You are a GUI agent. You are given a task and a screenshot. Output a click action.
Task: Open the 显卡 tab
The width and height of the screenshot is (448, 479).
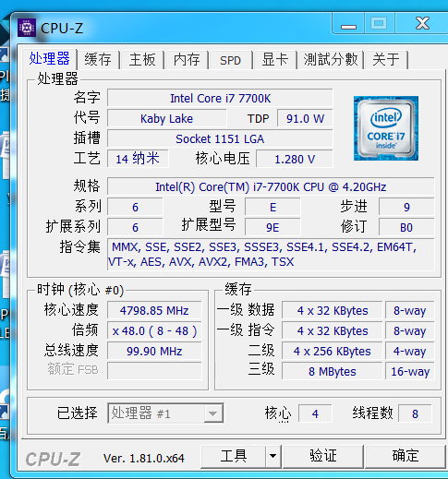click(275, 59)
